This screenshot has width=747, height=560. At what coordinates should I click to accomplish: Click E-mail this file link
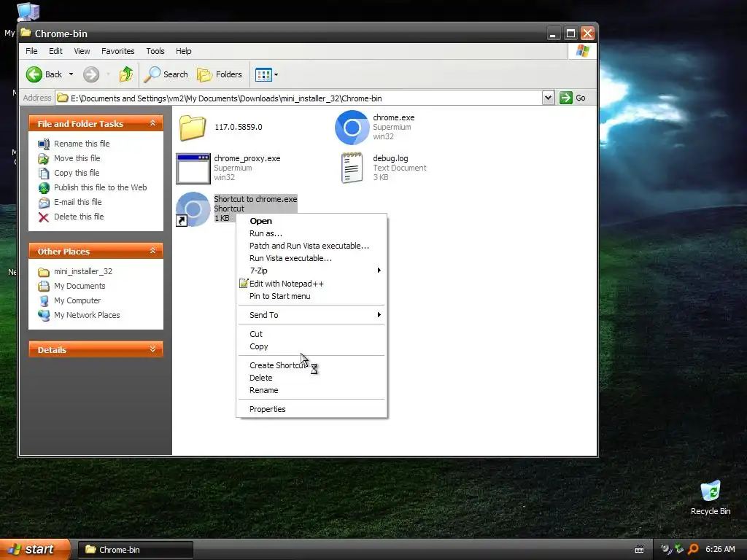point(77,202)
